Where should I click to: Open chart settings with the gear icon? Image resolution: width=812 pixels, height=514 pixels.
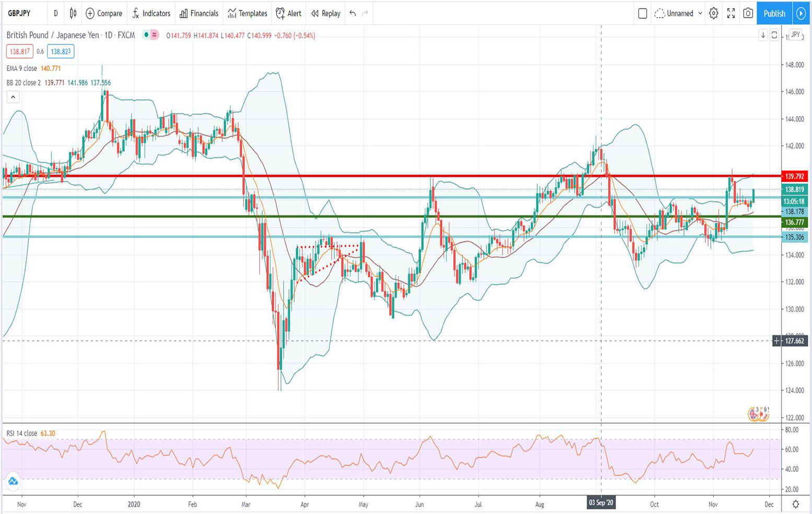click(x=712, y=14)
